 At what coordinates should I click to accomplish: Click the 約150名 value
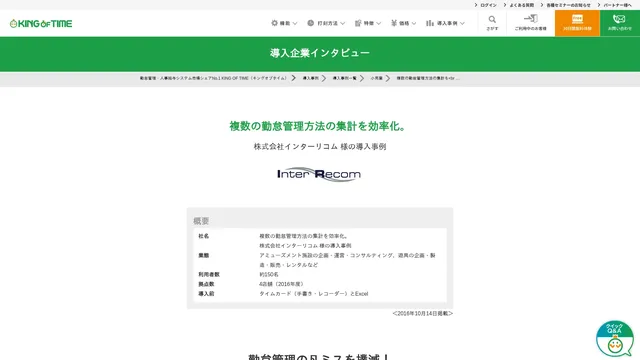[269, 274]
